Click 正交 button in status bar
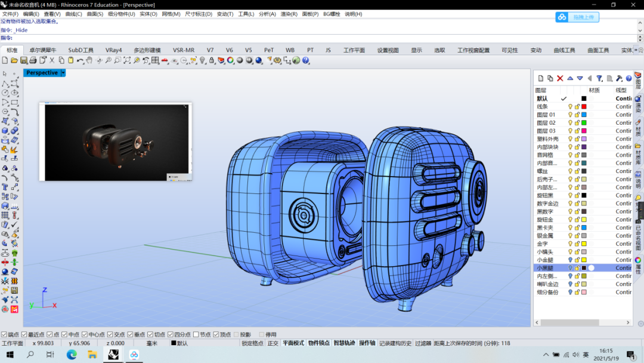644x363 pixels. coord(273,343)
